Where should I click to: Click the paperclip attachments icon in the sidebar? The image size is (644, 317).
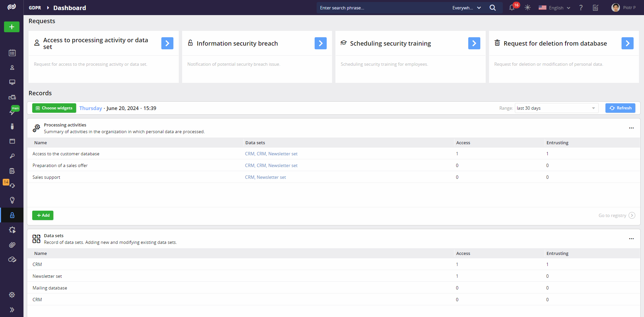click(x=12, y=245)
